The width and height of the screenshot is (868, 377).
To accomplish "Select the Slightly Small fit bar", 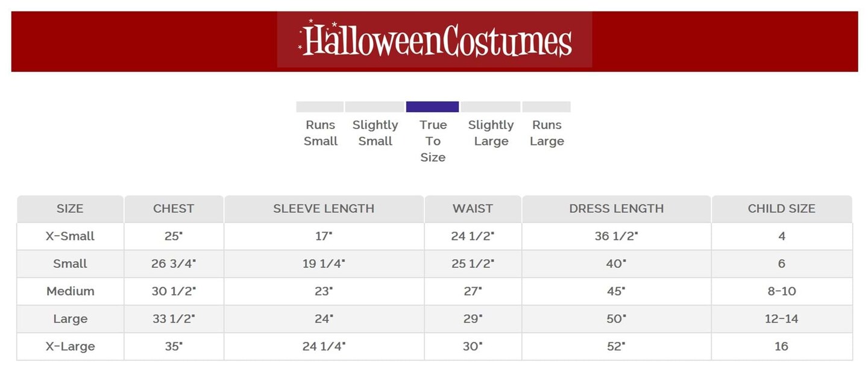I will [x=374, y=107].
